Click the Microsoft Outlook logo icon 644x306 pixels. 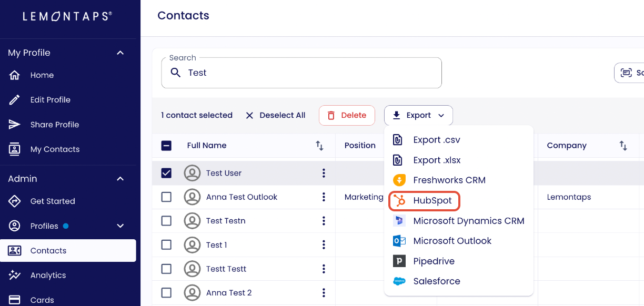(399, 241)
